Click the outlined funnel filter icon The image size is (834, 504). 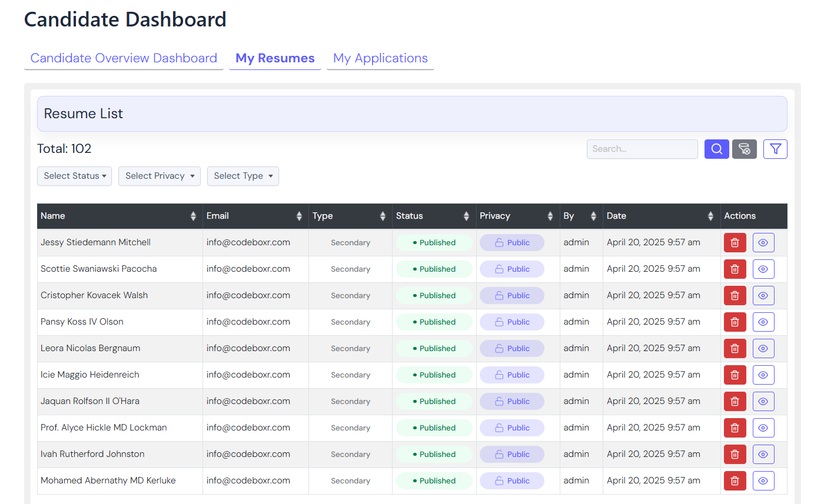775,149
